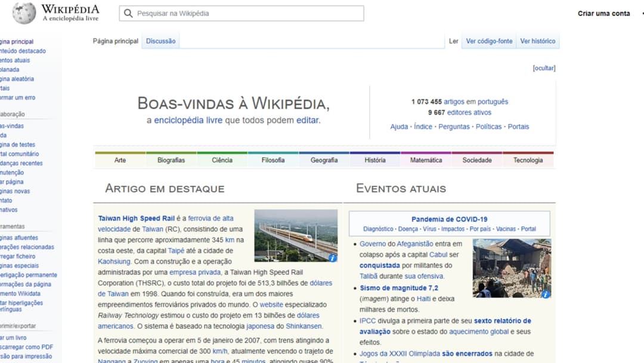Viewport: 644px width, 363px height.
Task: Open sidebar link descarregar como PDF
Action: pyautogui.click(x=27, y=347)
